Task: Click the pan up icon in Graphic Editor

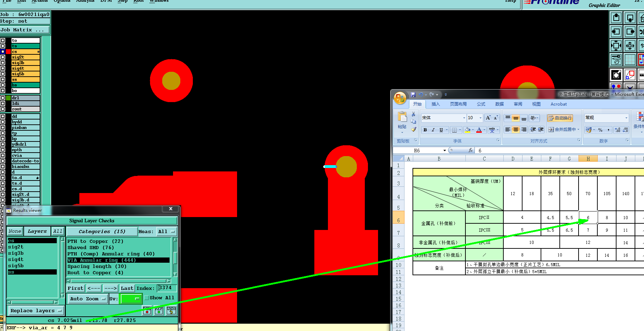Action: (616, 18)
